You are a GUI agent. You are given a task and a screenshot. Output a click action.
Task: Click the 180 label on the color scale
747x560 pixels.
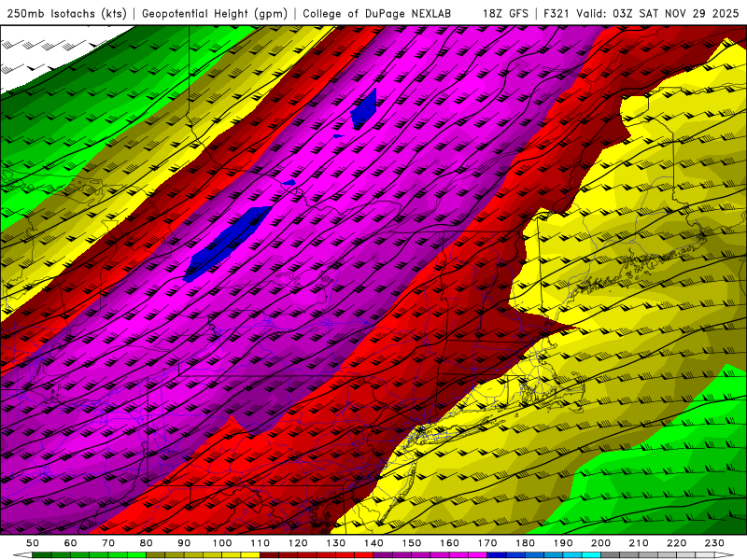(x=526, y=543)
